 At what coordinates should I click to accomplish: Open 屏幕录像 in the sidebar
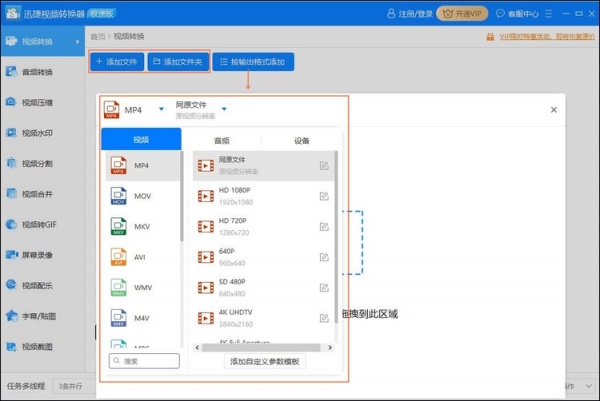pos(42,255)
